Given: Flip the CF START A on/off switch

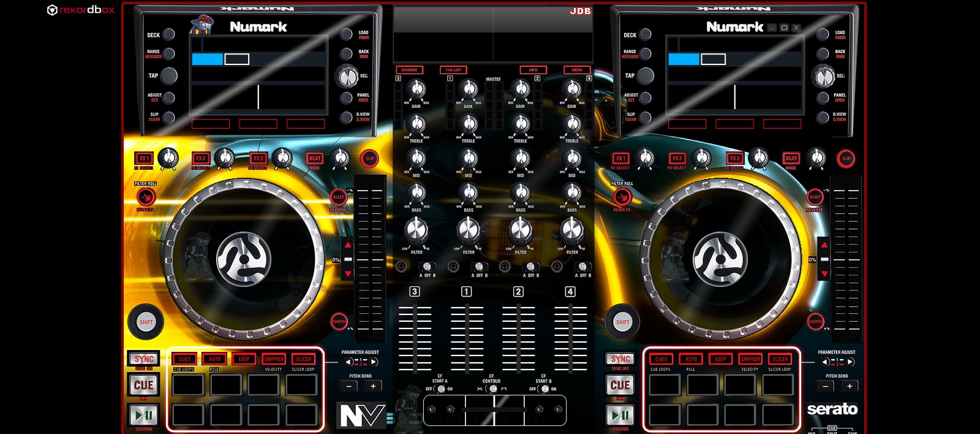Looking at the screenshot, I should tap(441, 389).
